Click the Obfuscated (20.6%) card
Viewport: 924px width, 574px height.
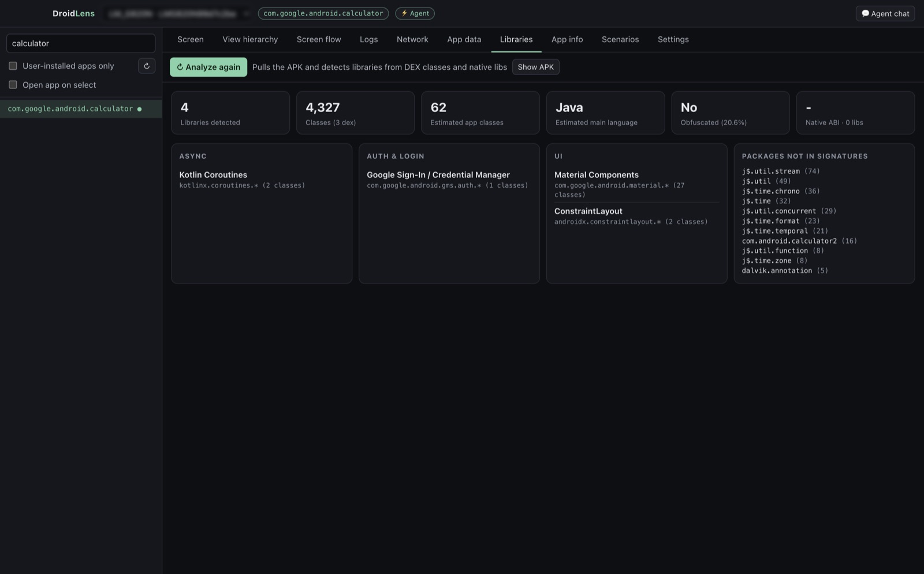(731, 113)
